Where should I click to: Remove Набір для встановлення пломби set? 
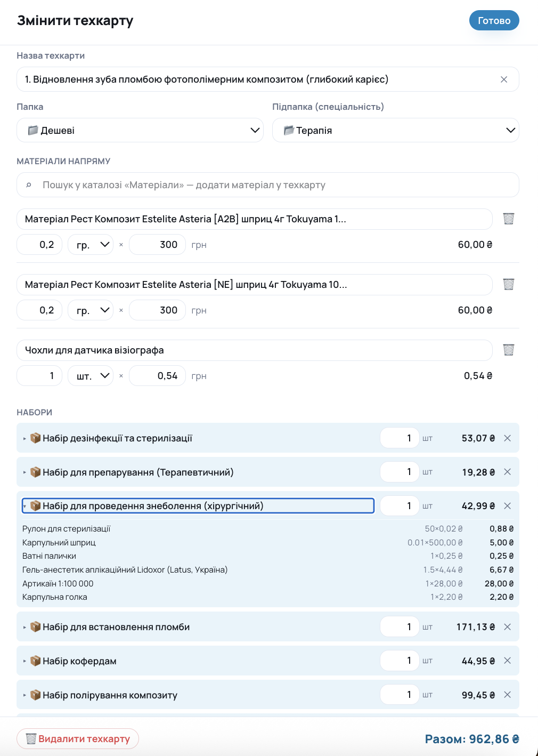pyautogui.click(x=508, y=627)
